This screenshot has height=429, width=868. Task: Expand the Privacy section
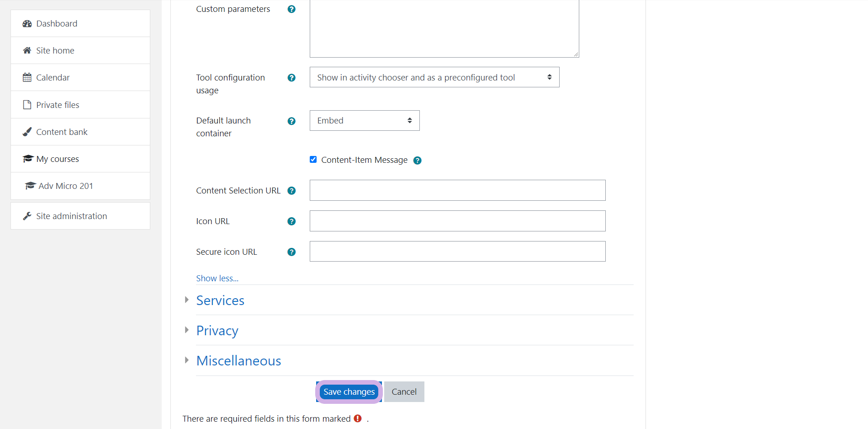217,331
